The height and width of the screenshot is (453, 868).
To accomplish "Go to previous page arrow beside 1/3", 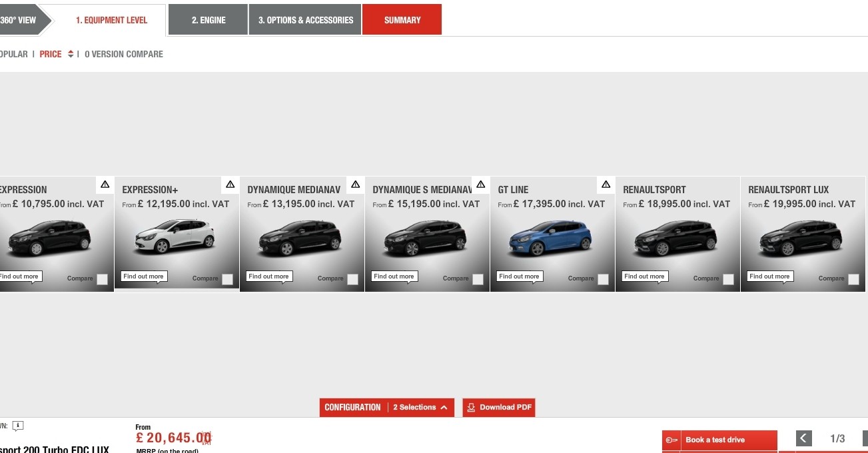I will (804, 438).
